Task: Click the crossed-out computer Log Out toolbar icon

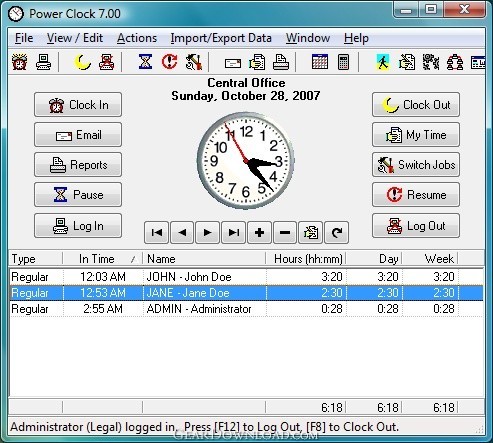Action: (x=107, y=62)
